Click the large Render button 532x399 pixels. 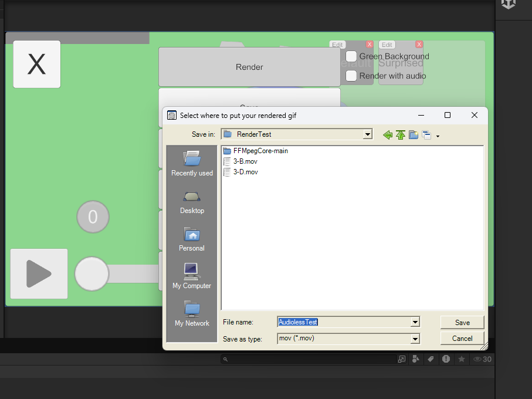[249, 67]
